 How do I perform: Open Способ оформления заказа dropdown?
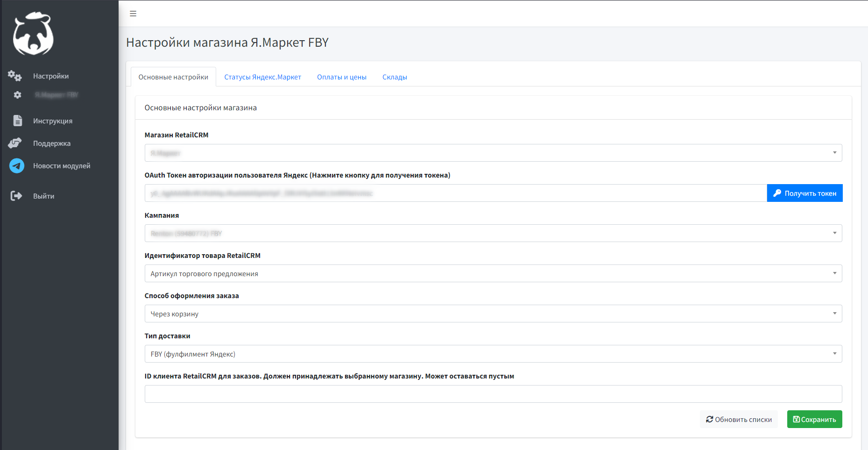click(x=493, y=314)
